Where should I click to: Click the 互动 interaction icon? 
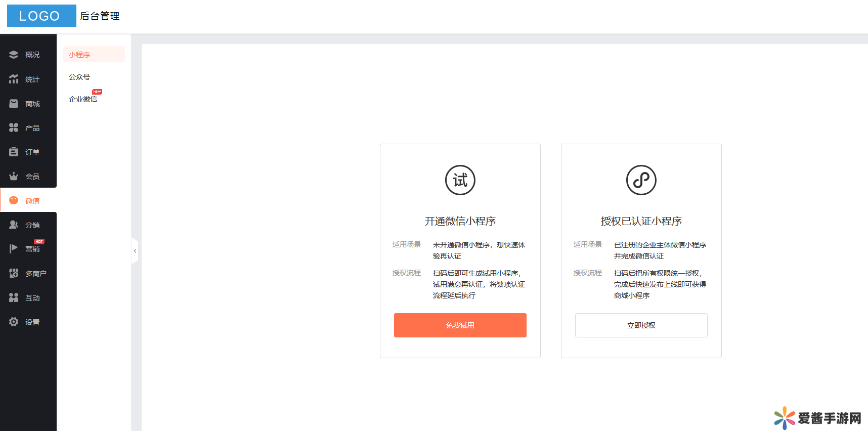[x=14, y=297]
